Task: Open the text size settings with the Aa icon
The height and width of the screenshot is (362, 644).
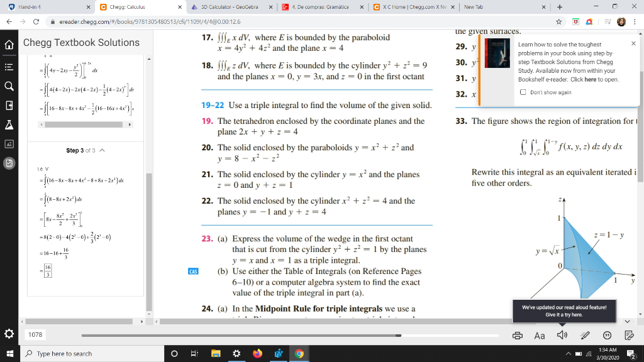Action: click(539, 336)
